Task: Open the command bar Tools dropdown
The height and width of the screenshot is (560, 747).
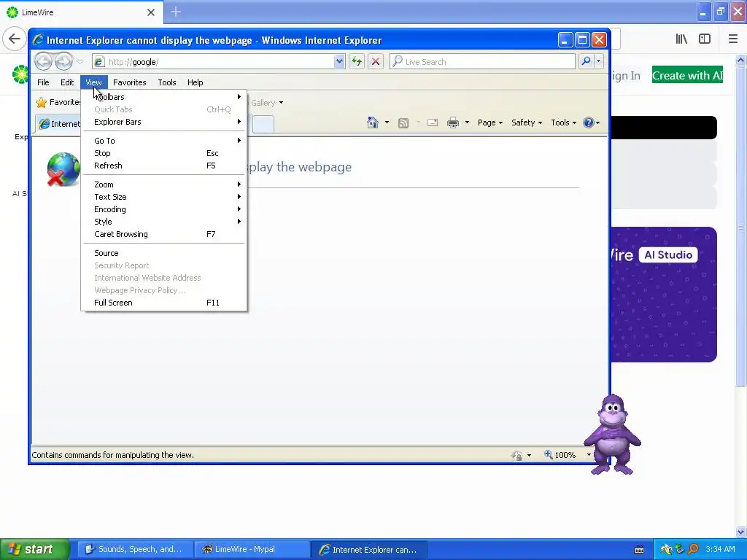Action: click(x=564, y=122)
